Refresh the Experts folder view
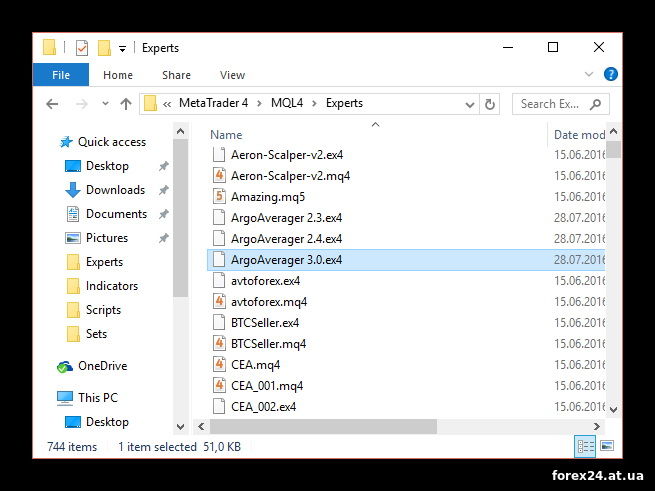The width and height of the screenshot is (655, 491). [490, 104]
